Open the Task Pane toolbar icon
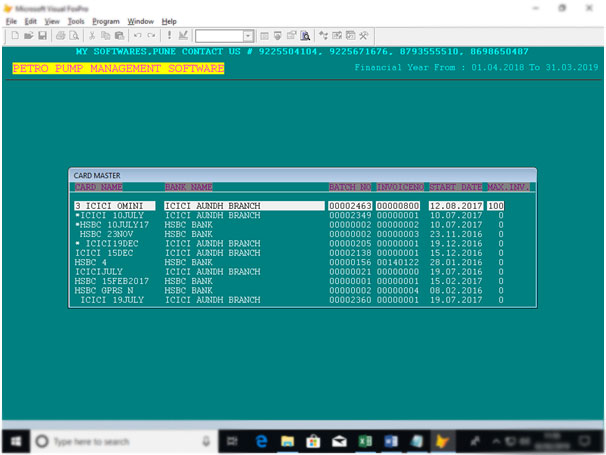Viewport: 606px width, 455px height. tap(351, 36)
